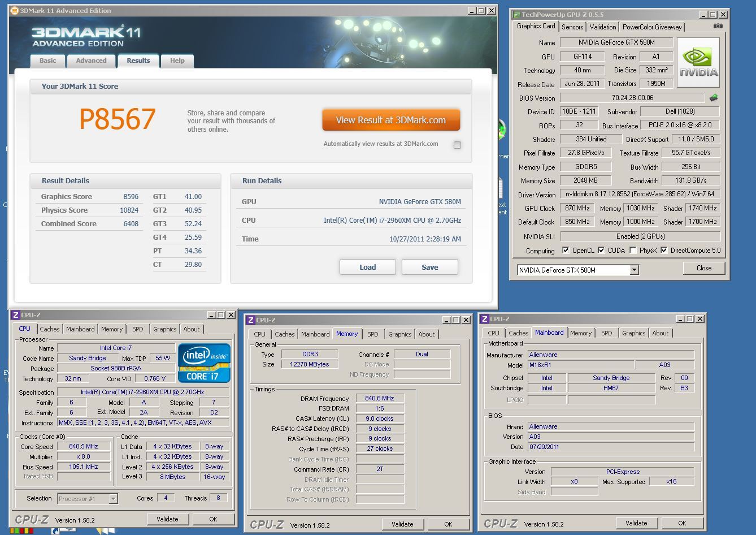
Task: Open About tab in CPU-Z CPU window
Action: (192, 329)
